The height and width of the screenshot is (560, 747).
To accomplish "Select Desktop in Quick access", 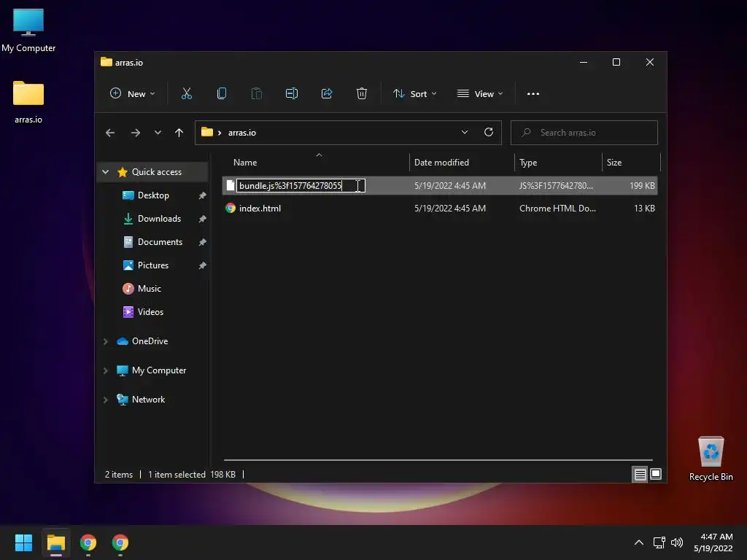I will (x=153, y=195).
